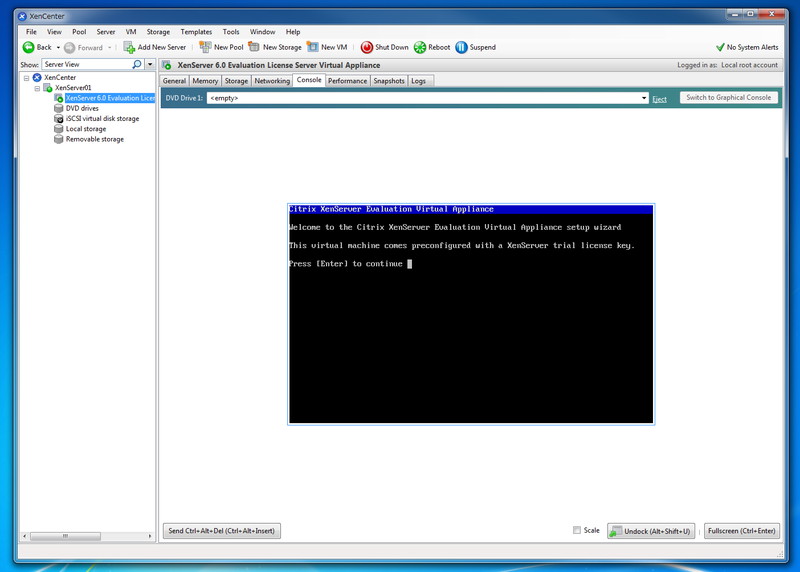This screenshot has width=800, height=572.
Task: Switch to the Storage tab
Action: coord(236,81)
